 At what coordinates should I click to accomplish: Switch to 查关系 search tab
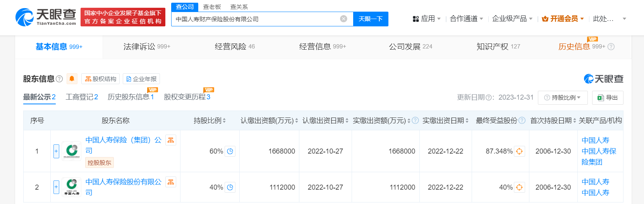(239, 7)
